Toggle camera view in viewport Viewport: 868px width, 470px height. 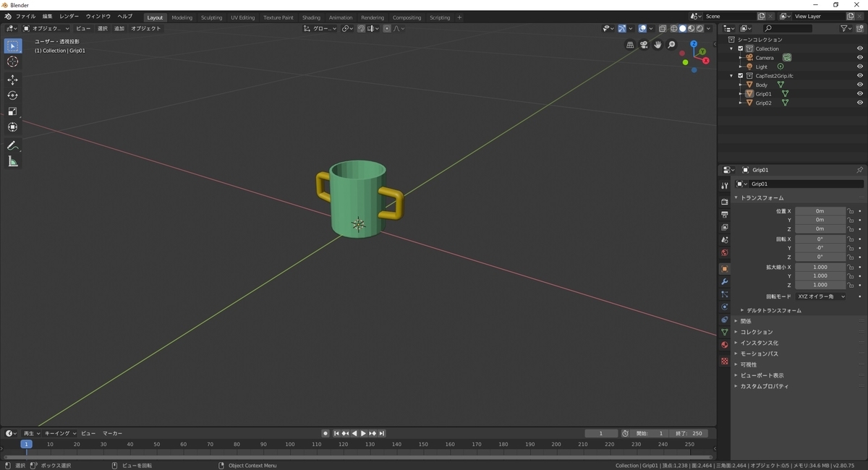click(643, 45)
